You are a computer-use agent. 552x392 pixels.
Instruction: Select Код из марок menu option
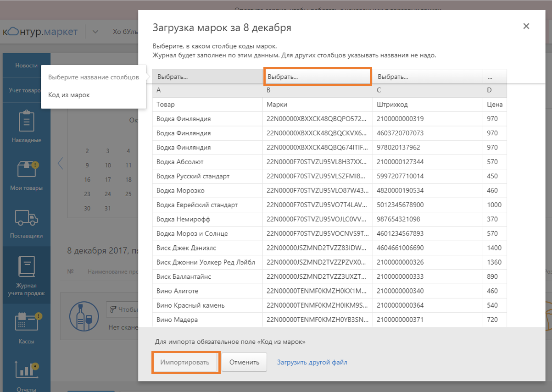(69, 95)
